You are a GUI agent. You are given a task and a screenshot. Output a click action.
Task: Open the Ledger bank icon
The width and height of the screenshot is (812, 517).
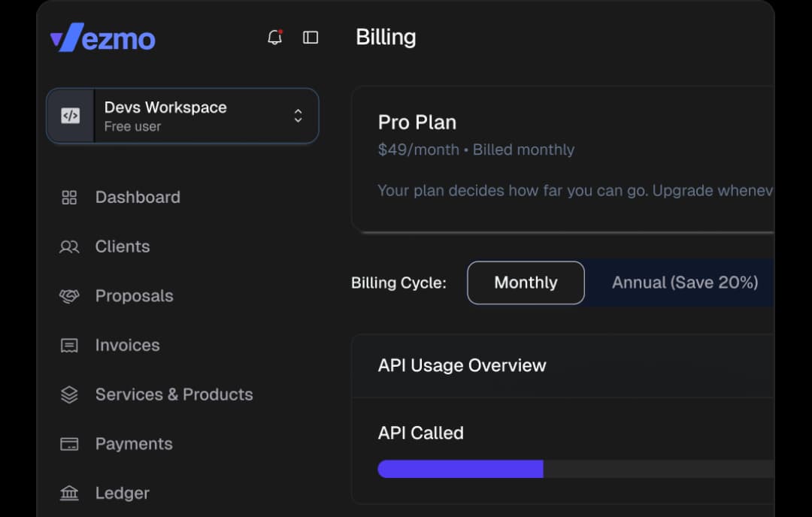point(69,493)
